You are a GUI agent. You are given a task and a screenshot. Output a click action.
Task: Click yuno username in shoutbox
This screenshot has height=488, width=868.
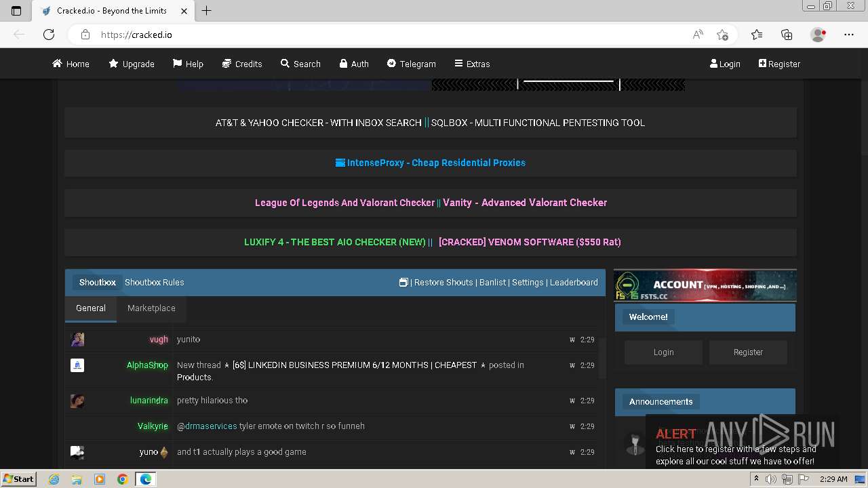point(149,452)
